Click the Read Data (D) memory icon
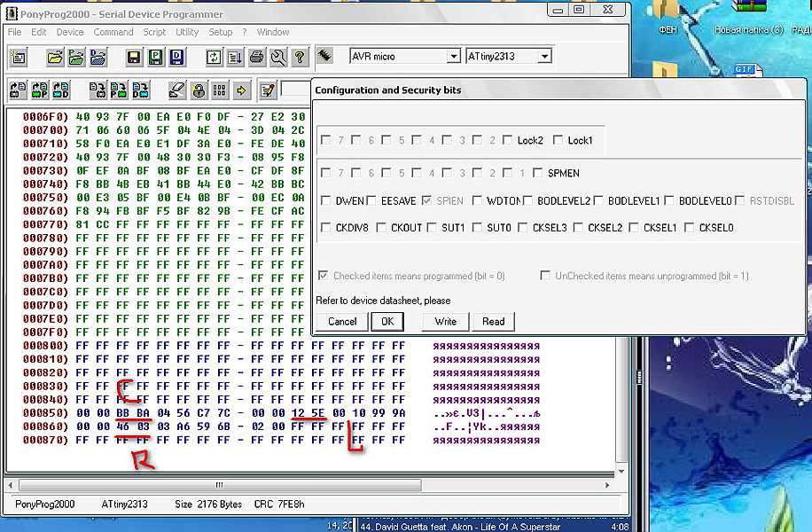Screen dimensions: 812x532 click(x=61, y=90)
